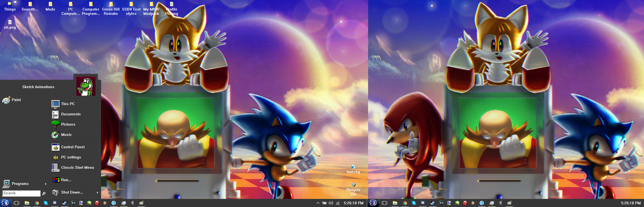Click the battery power tray icon
The width and height of the screenshot is (644, 207).
point(324,203)
